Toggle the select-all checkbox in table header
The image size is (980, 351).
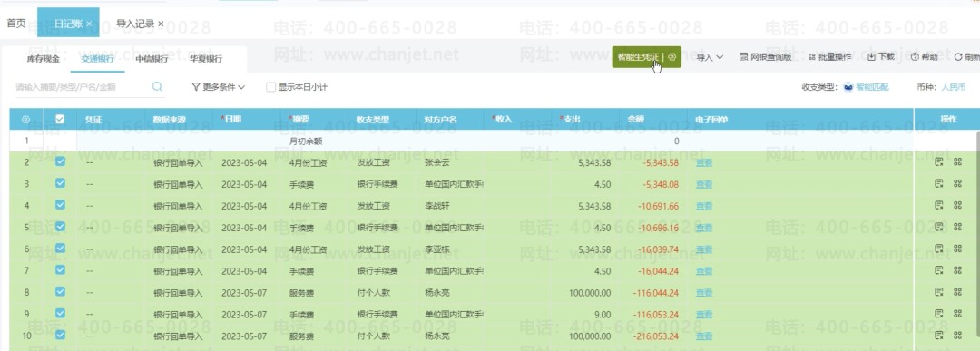pyautogui.click(x=60, y=119)
